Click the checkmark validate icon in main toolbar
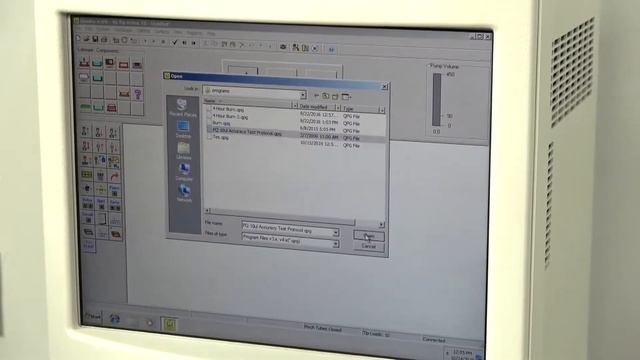This screenshot has width=640, height=360. click(x=175, y=42)
